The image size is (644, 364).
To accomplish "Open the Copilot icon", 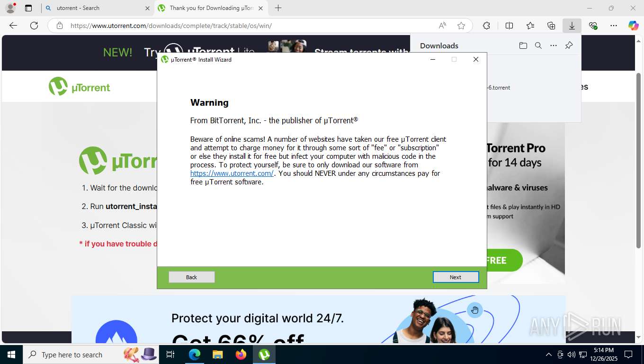I will tap(634, 26).
